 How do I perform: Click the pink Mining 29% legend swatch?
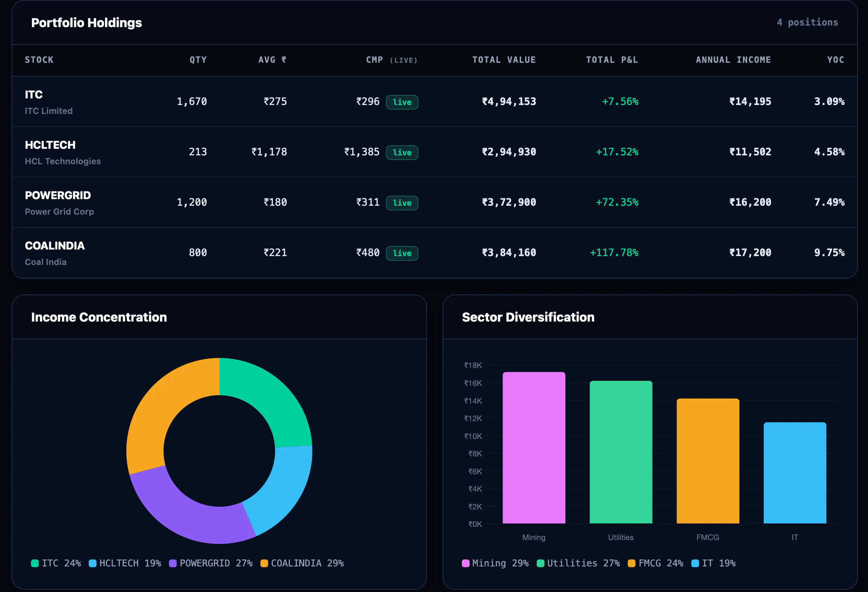pos(466,563)
